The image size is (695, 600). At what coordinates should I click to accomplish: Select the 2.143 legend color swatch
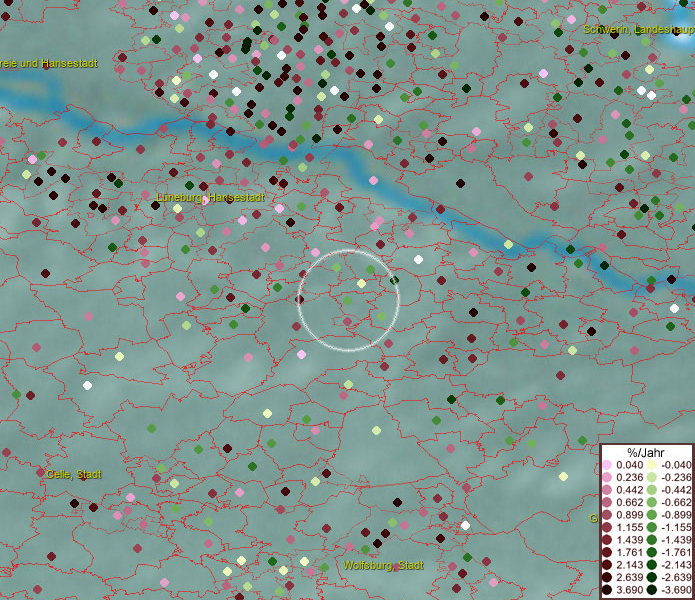[x=607, y=565]
